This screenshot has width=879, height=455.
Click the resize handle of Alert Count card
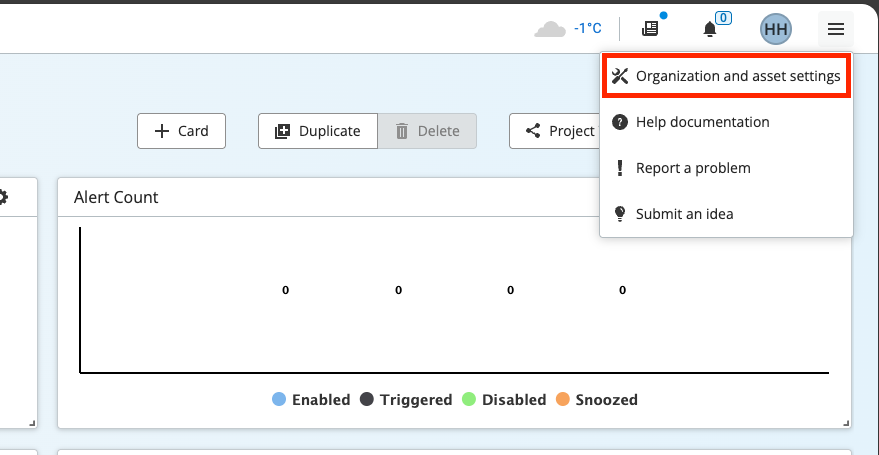tap(848, 423)
